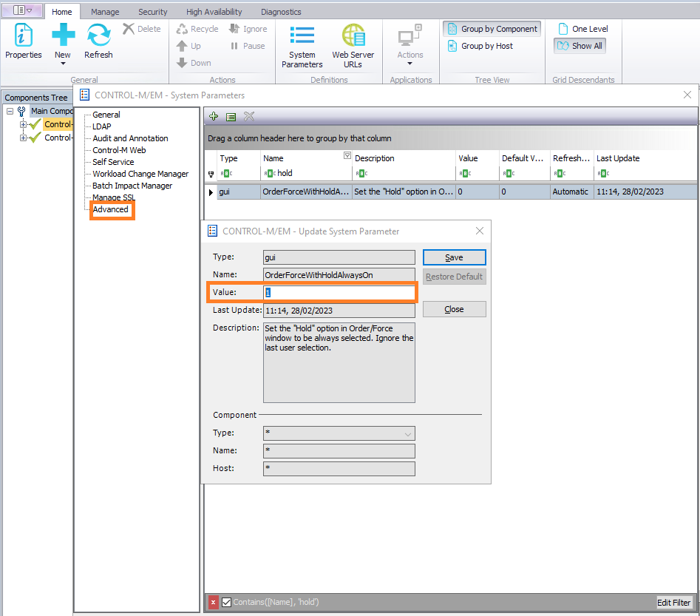
Task: Click the New plus icon
Action: point(63,35)
